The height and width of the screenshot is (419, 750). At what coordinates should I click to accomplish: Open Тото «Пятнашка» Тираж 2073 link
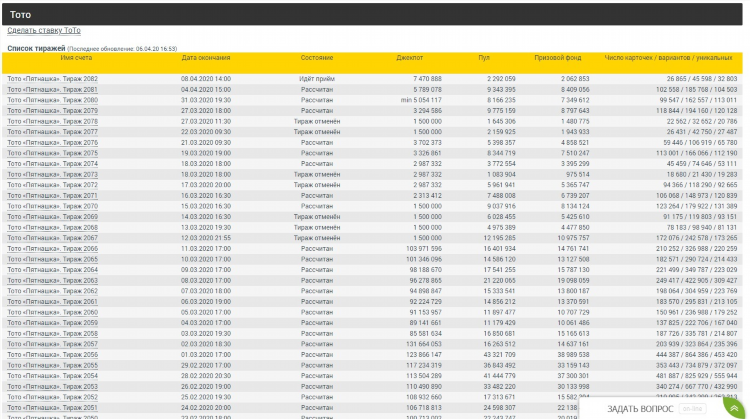tap(53, 175)
